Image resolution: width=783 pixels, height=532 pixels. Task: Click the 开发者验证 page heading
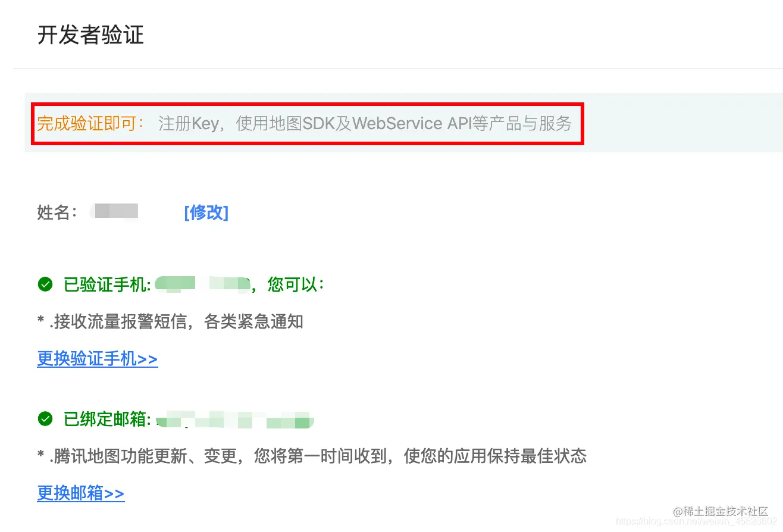(90, 35)
